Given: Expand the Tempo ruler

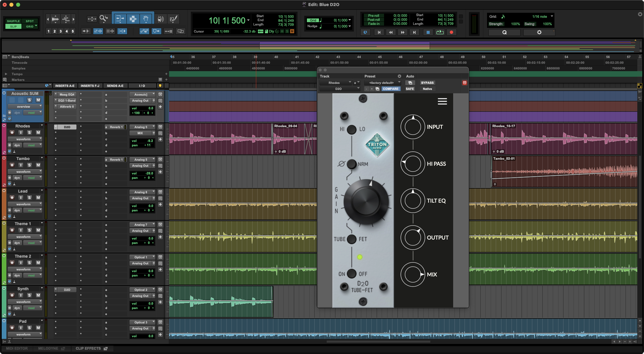Looking at the screenshot, I should (x=6, y=74).
